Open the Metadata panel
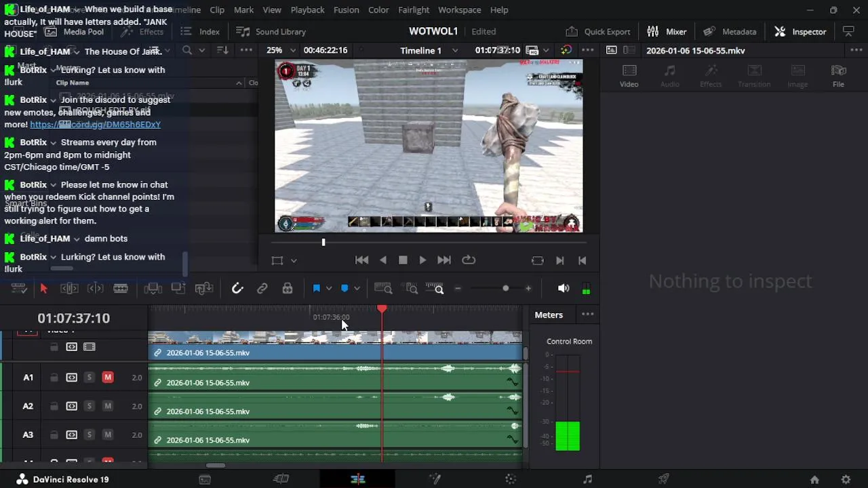 pos(730,31)
